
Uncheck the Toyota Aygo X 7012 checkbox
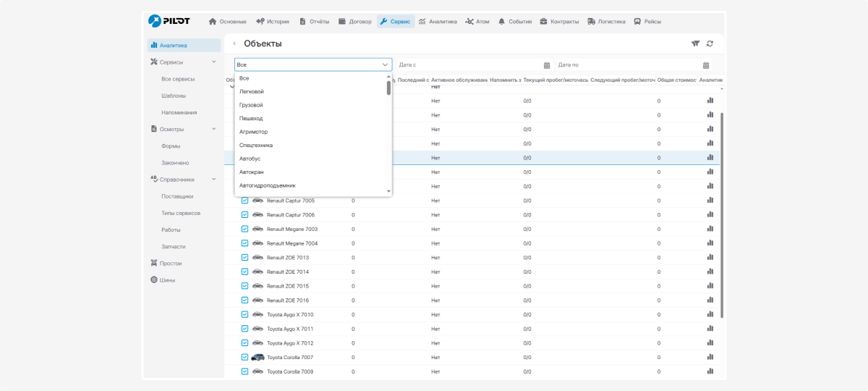(244, 342)
